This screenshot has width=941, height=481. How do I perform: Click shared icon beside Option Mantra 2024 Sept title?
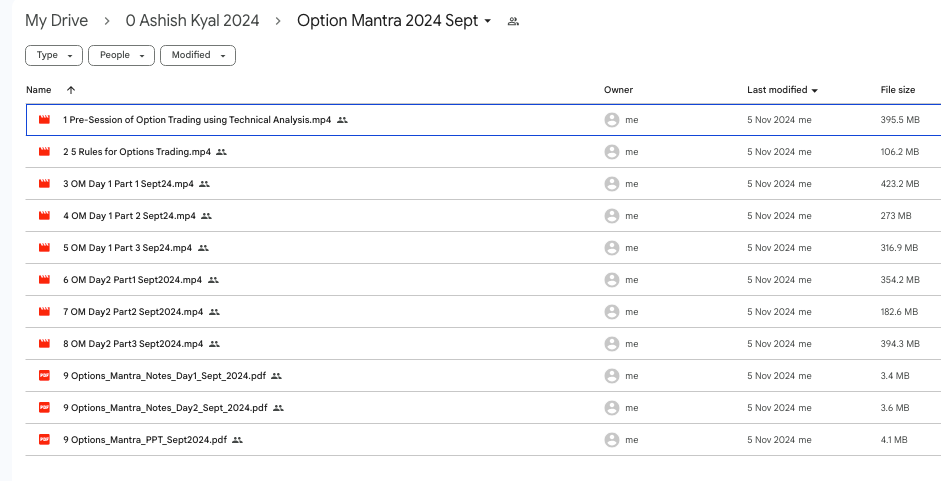point(513,21)
